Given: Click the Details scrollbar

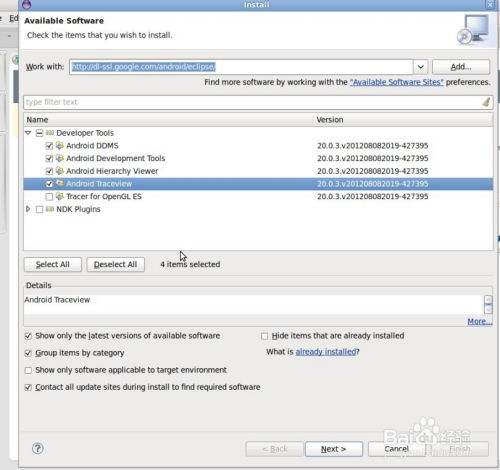Looking at the screenshot, I should click(x=488, y=304).
